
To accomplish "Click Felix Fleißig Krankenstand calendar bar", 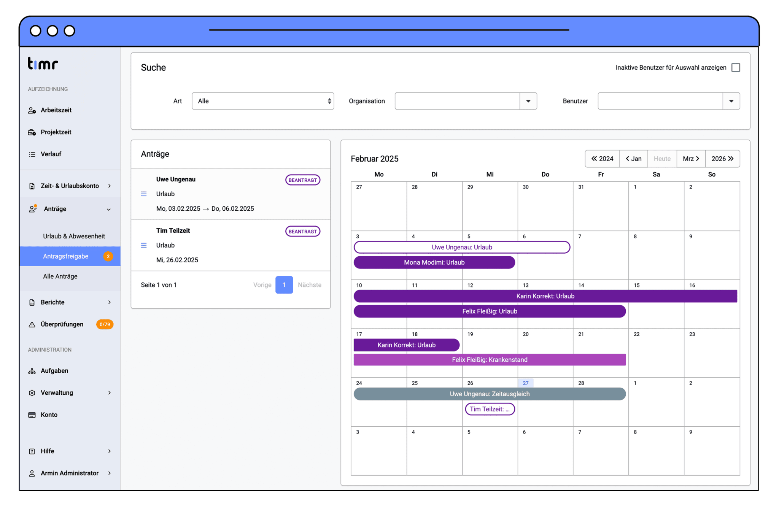I will click(490, 360).
